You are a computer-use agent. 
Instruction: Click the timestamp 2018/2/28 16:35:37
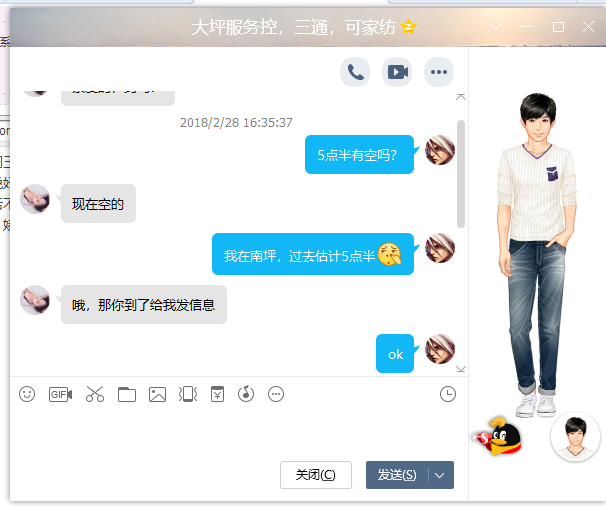[236, 123]
